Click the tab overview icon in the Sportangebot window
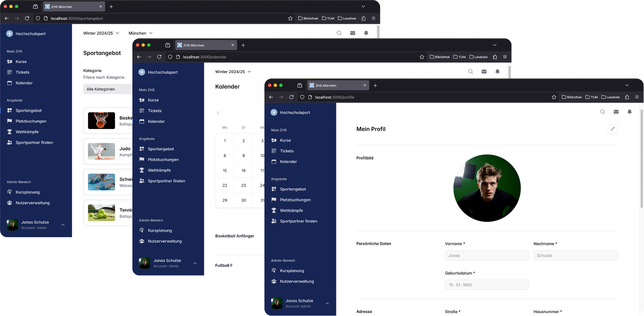This screenshot has height=316, width=644. 35,7
